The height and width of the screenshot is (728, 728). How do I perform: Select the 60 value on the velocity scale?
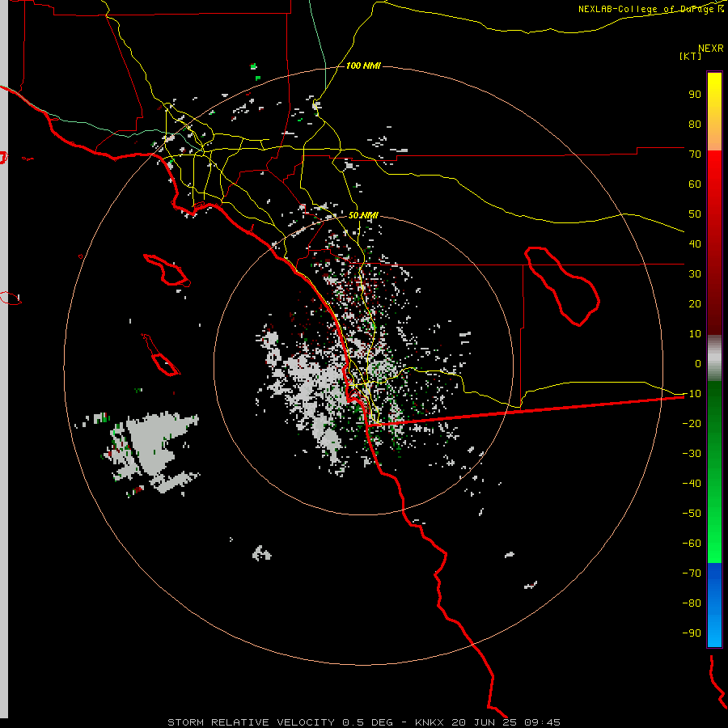point(695,184)
